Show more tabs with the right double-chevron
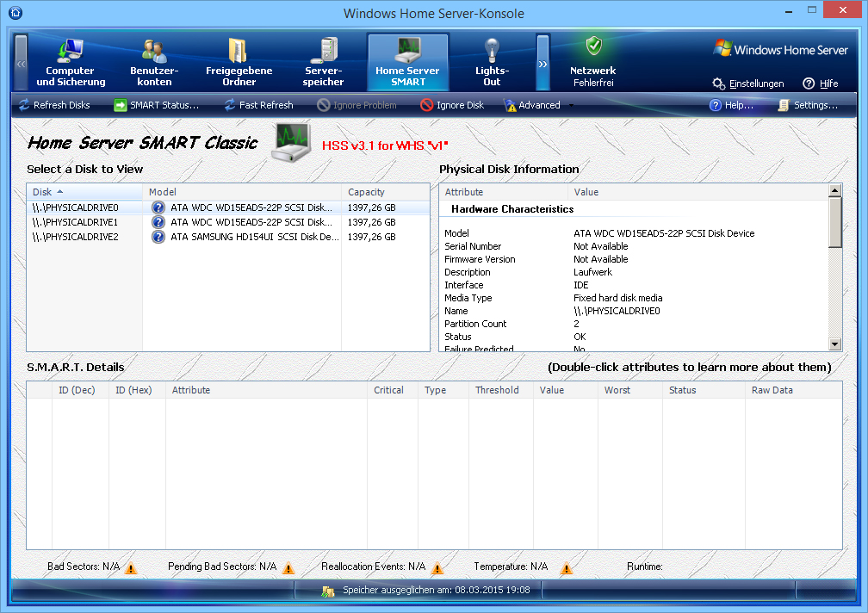Viewport: 868px width, 613px height. click(x=542, y=63)
